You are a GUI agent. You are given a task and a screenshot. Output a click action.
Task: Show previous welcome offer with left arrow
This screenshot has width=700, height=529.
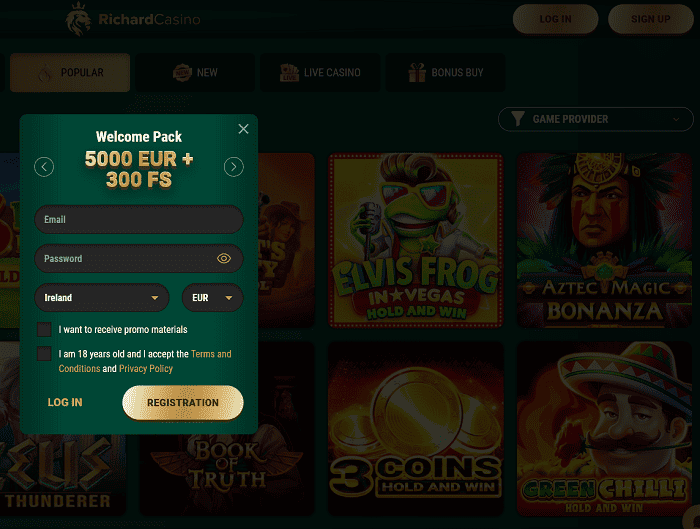coord(44,167)
